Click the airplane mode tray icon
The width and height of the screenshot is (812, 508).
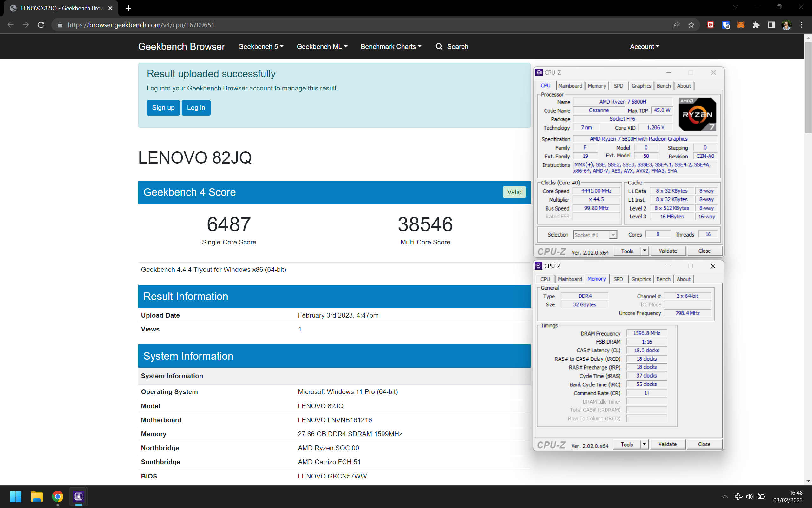738,497
